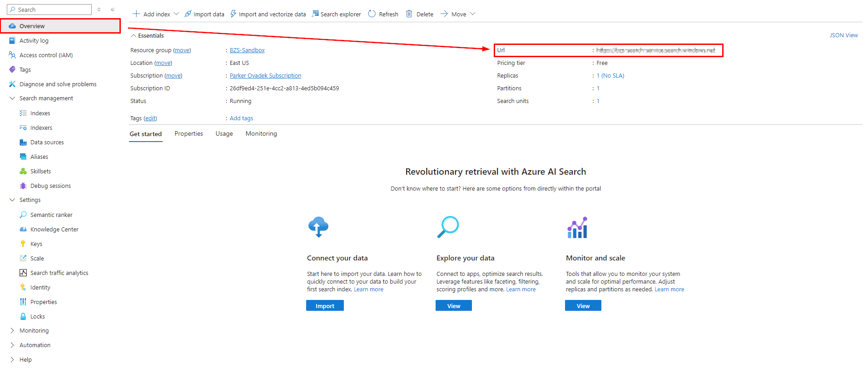868x368 pixels.
Task: Collapse the sidebar menu with double chevron
Action: 113,10
